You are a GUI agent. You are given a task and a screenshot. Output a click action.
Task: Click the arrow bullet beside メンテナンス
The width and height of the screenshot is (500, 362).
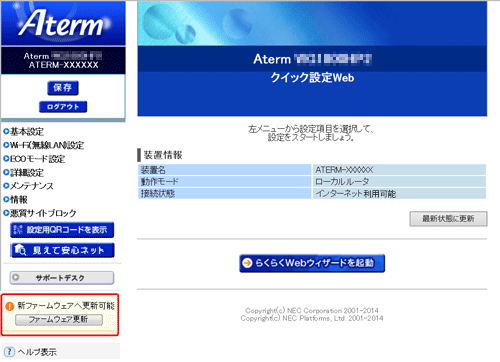(6, 186)
